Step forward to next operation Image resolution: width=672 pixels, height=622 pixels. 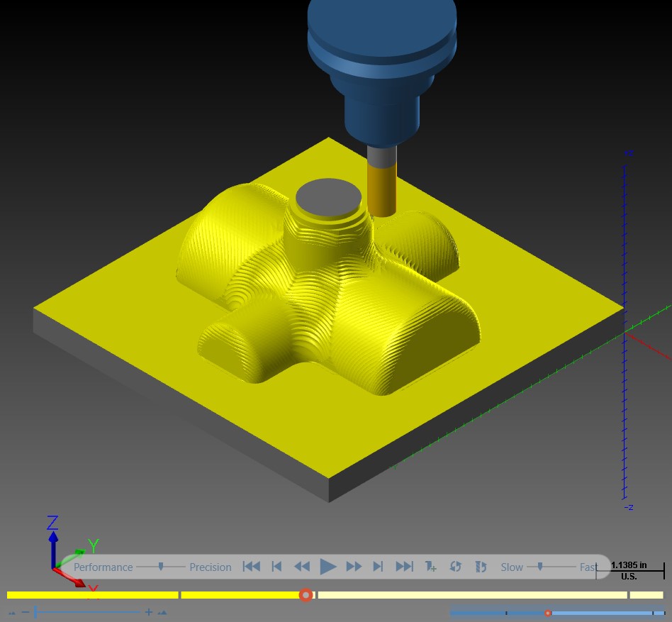click(378, 567)
